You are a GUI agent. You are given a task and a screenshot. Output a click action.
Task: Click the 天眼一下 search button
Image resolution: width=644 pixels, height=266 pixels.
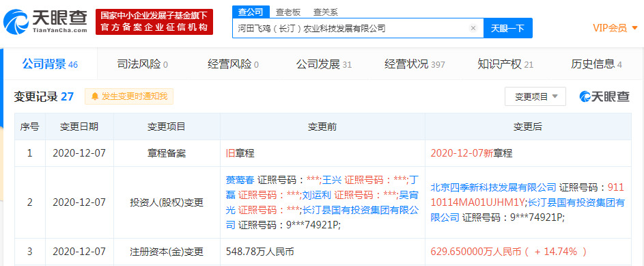click(507, 28)
